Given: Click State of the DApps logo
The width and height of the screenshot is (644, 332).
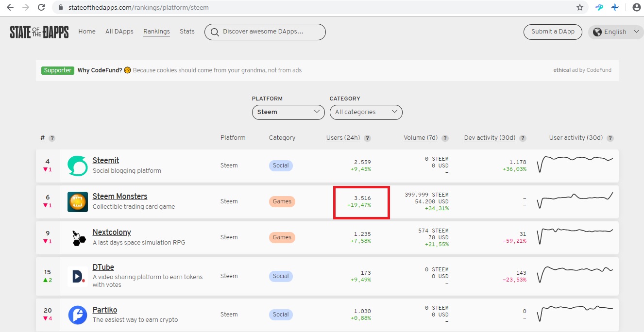Looking at the screenshot, I should click(x=39, y=32).
